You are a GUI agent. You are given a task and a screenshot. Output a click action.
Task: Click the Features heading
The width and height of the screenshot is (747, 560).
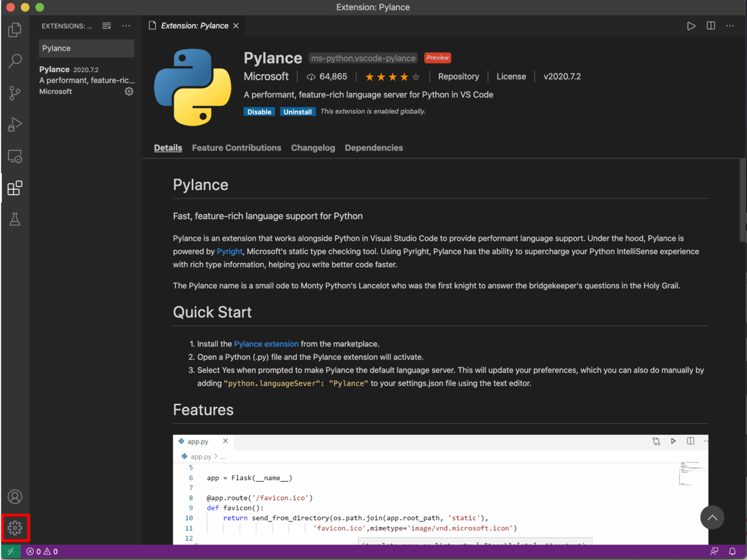click(x=204, y=410)
